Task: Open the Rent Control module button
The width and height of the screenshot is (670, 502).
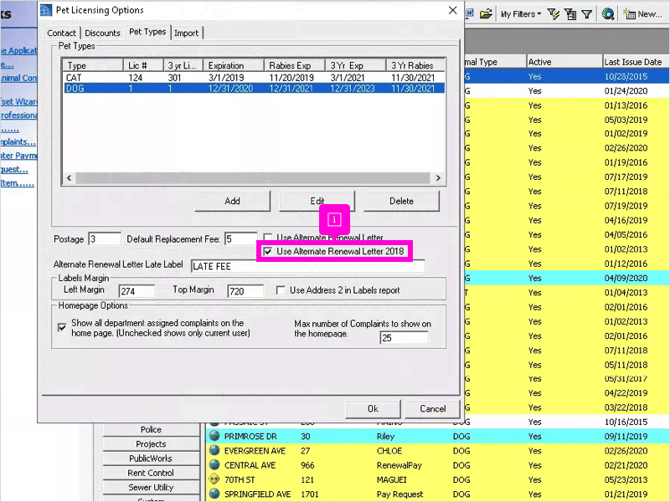Action: point(151,473)
